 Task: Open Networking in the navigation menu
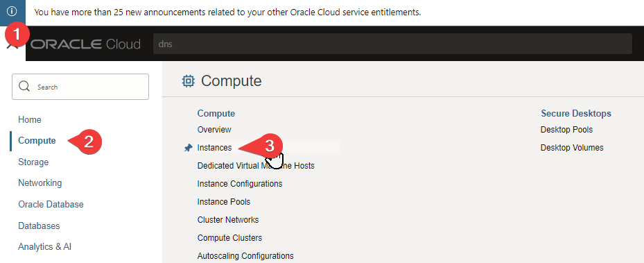coord(40,183)
